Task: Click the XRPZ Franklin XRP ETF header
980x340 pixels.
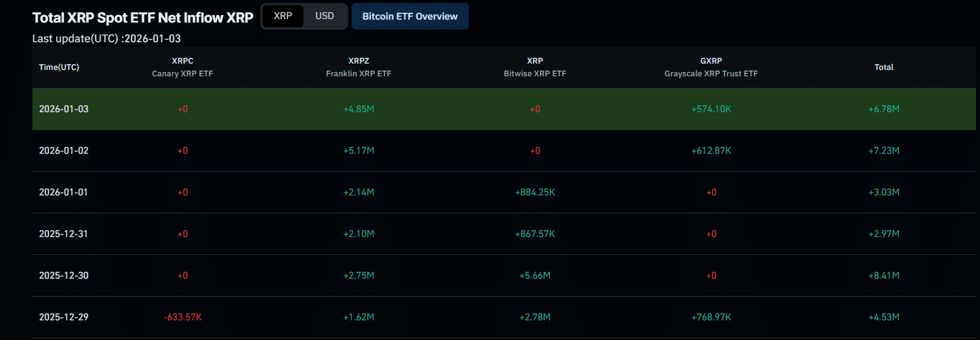Action: [358, 67]
